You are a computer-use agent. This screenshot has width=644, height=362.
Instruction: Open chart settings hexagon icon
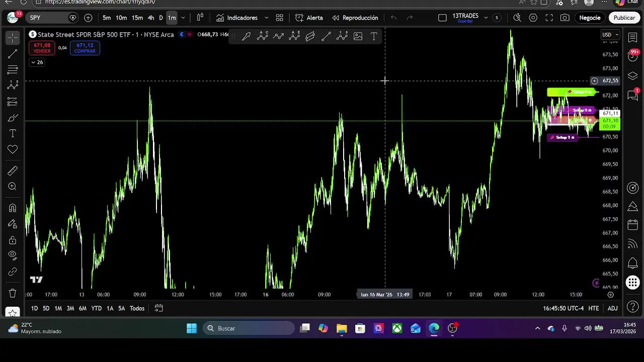533,18
